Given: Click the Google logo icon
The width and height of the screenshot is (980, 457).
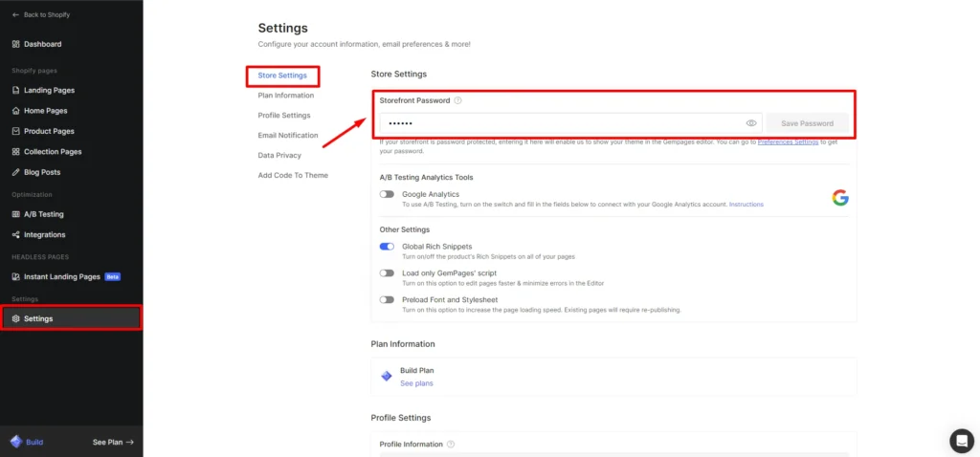Looking at the screenshot, I should [840, 198].
